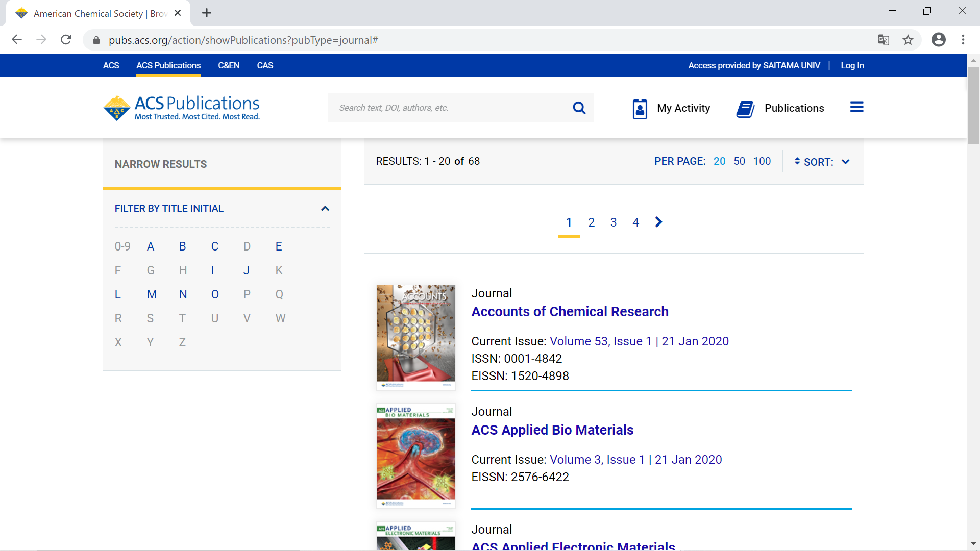Click Publications label in header
The height and width of the screenshot is (551, 980).
(x=794, y=108)
